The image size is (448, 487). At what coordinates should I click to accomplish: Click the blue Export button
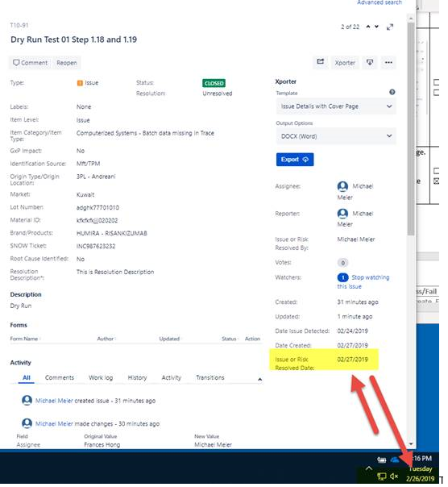295,160
